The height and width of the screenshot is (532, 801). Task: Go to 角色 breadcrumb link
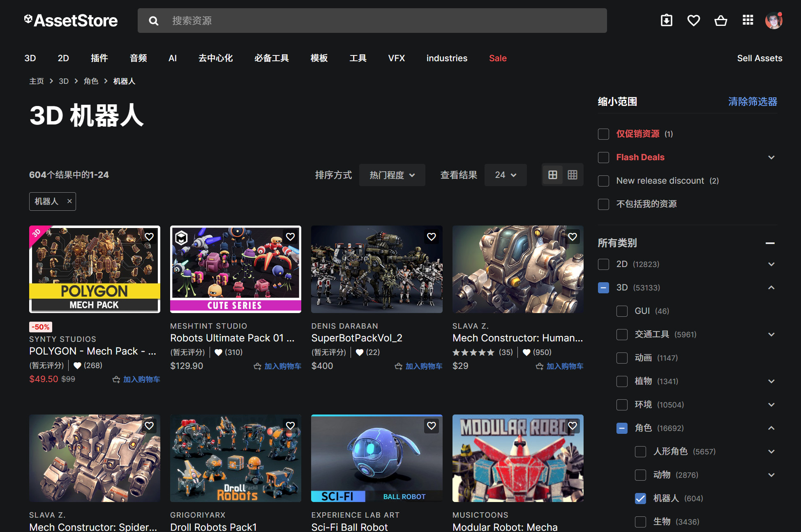coord(91,81)
